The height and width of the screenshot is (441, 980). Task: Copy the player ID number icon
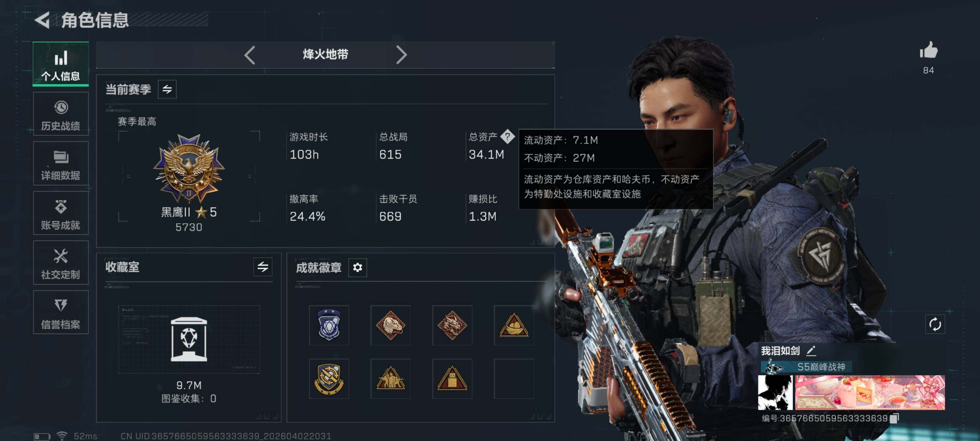pos(894,418)
